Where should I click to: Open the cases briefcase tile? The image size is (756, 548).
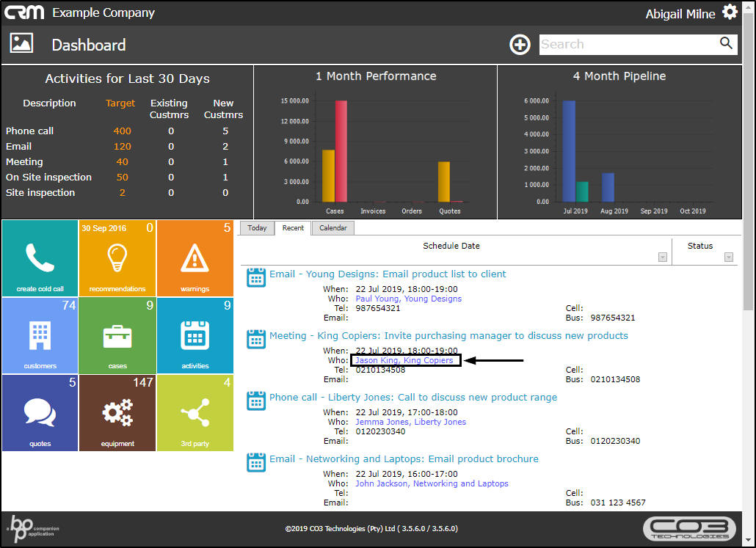117,335
